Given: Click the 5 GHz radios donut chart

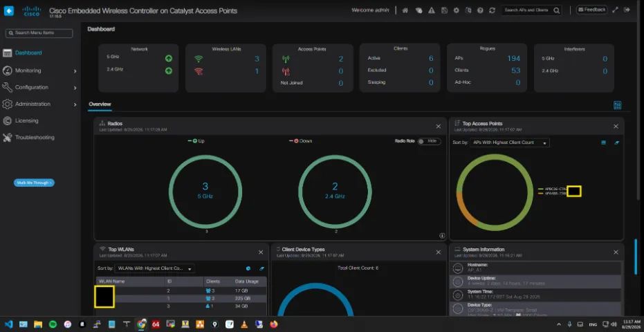Looking at the screenshot, I should [205, 192].
